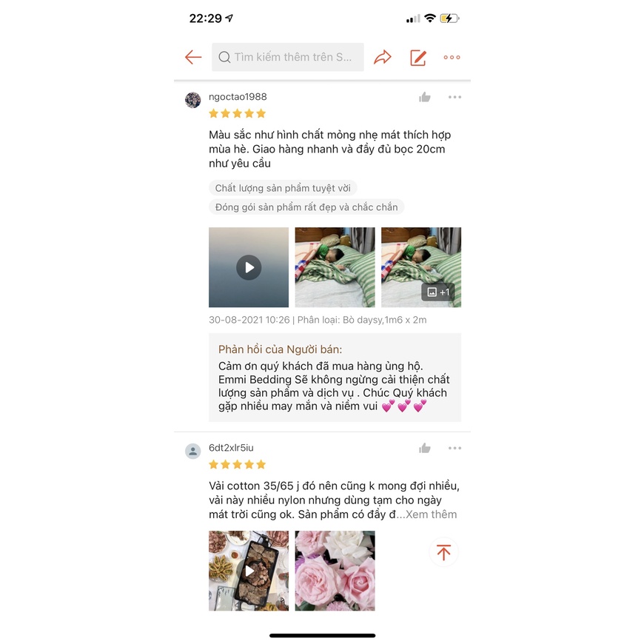Click the search field Tìm kiếm thêm
This screenshot has width=644, height=644.
287,57
